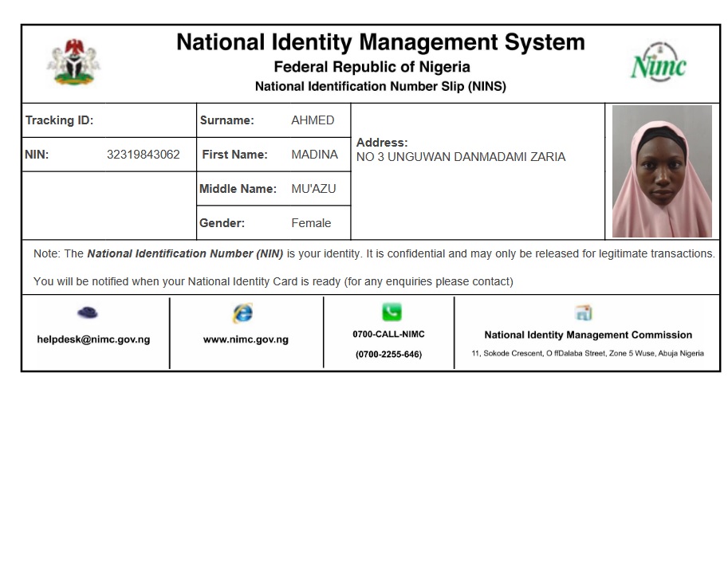Click the 0700-CALL-NIMC phone text
This screenshot has height=573, width=728.
click(x=388, y=334)
